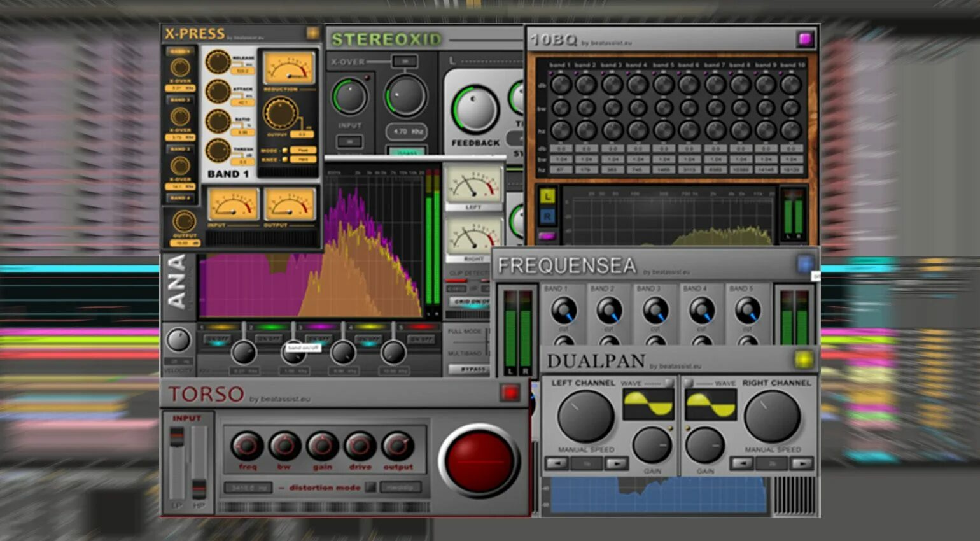This screenshot has width=980, height=541.
Task: Click the right channel sine wave display in DUALPAN
Action: 711,404
